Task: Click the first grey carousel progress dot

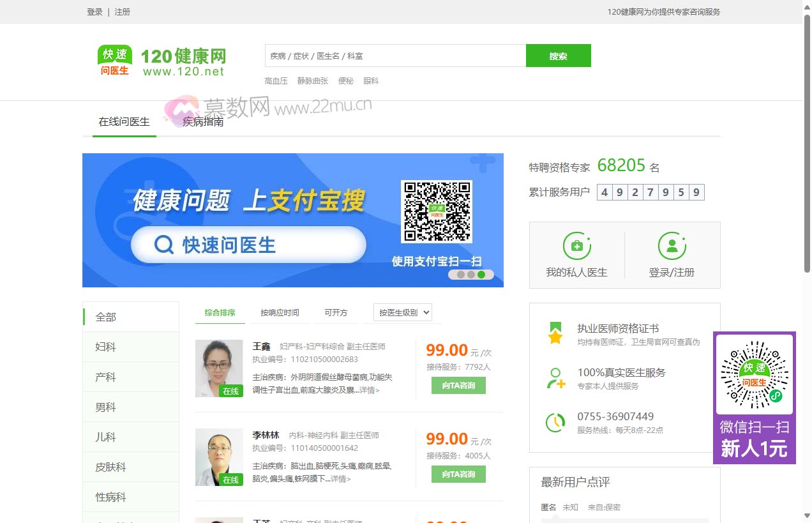Action: coord(462,274)
